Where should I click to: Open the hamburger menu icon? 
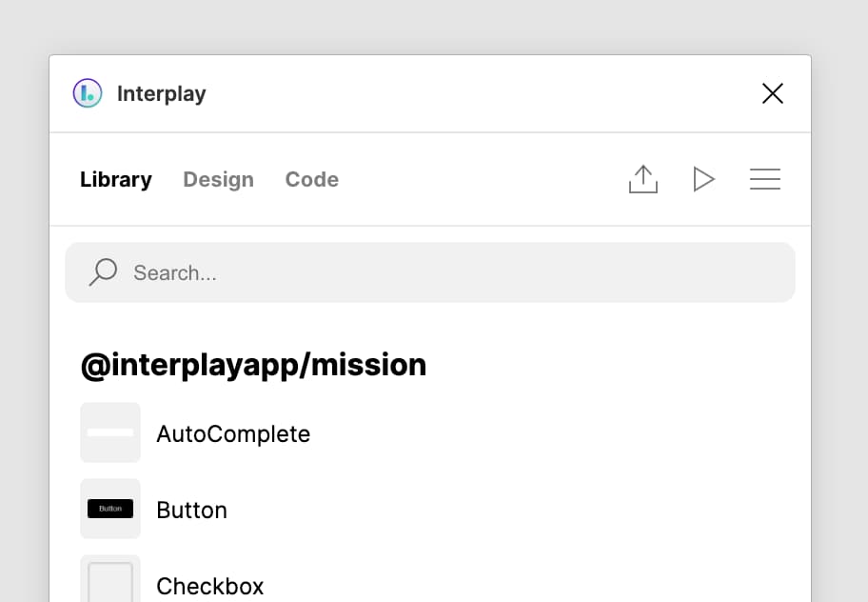[x=765, y=179]
